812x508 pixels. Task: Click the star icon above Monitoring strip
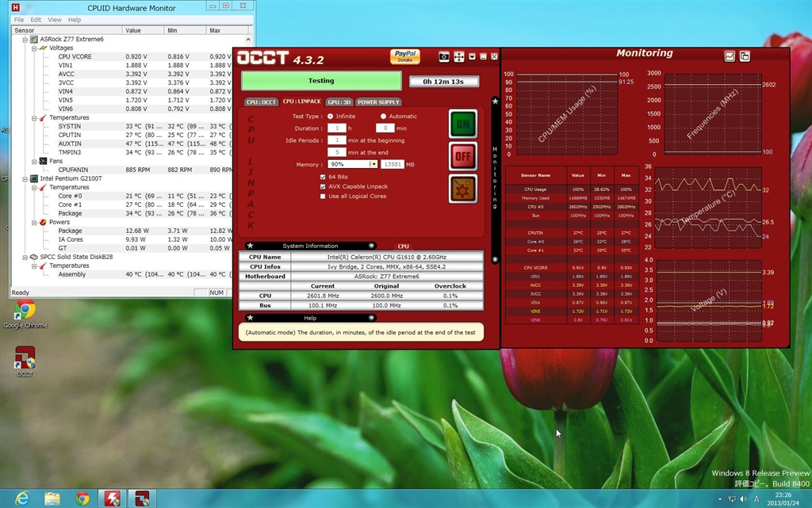point(495,101)
